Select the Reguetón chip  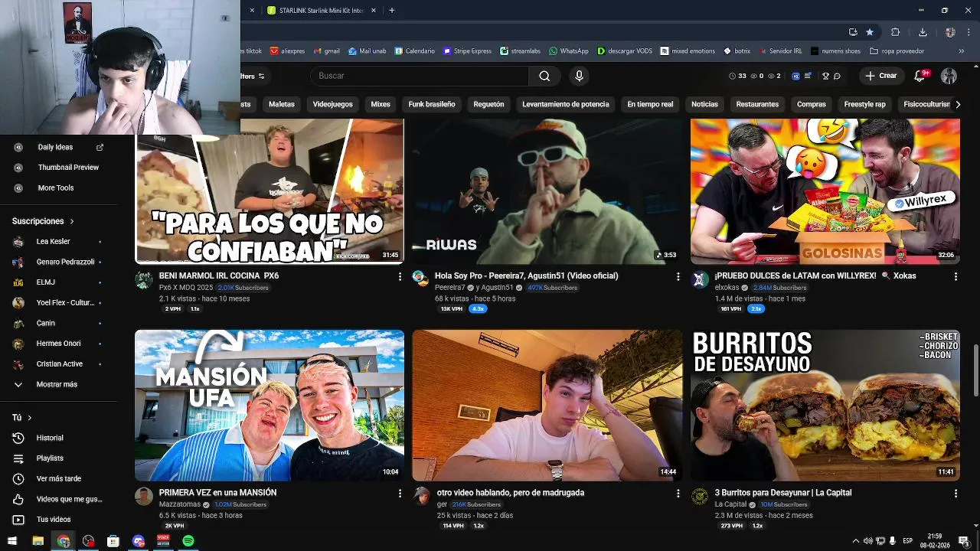pyautogui.click(x=488, y=104)
